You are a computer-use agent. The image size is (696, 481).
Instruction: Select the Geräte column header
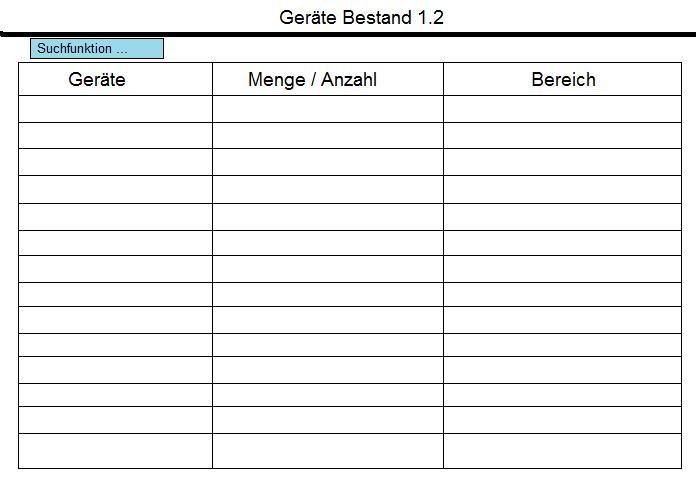click(x=115, y=79)
